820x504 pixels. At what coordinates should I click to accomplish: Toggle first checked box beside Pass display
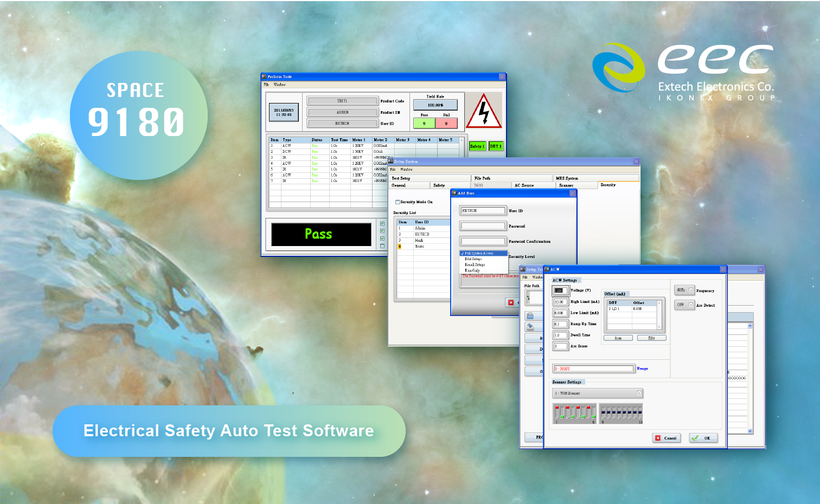pos(382,224)
